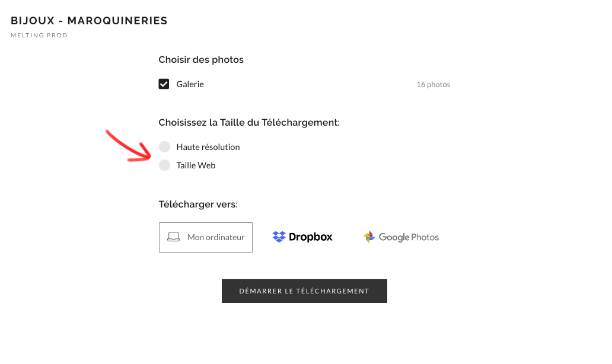Click the Dropbox wordmark text
Viewport: 612px width, 364px height.
pyautogui.click(x=311, y=237)
